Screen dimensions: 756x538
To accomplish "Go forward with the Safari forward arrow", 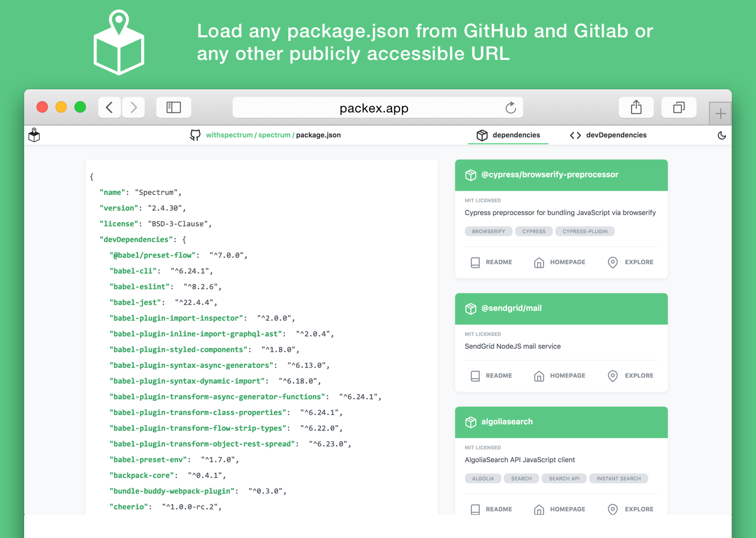I will (133, 108).
